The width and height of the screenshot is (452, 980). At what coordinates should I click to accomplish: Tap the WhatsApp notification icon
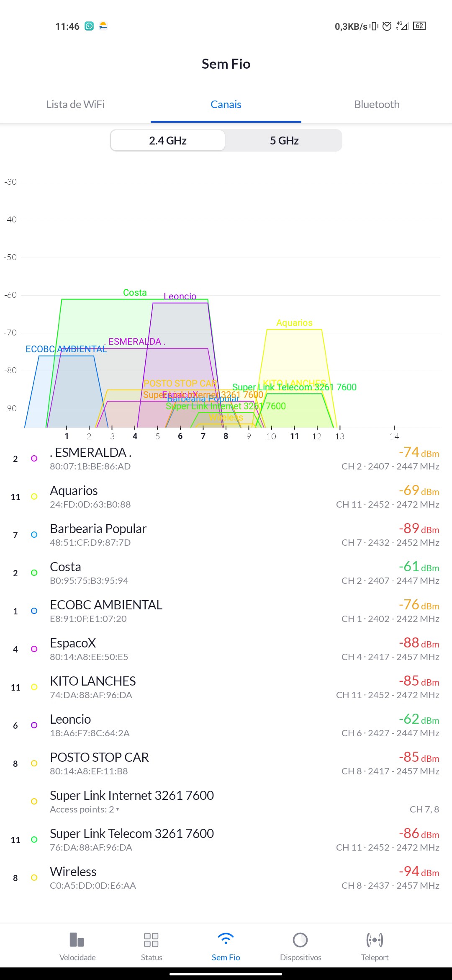[x=89, y=26]
